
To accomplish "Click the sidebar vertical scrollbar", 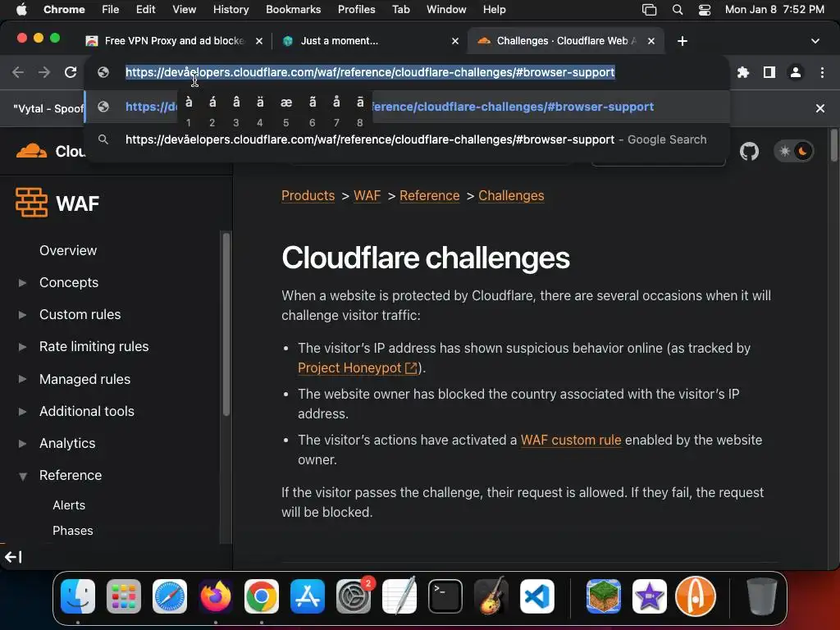I will click(226, 324).
